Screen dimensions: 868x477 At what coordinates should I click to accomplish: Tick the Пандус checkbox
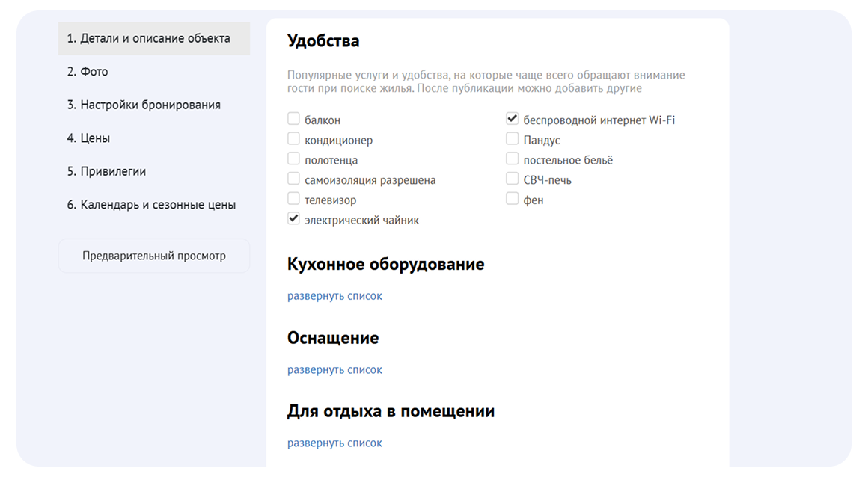[513, 139]
